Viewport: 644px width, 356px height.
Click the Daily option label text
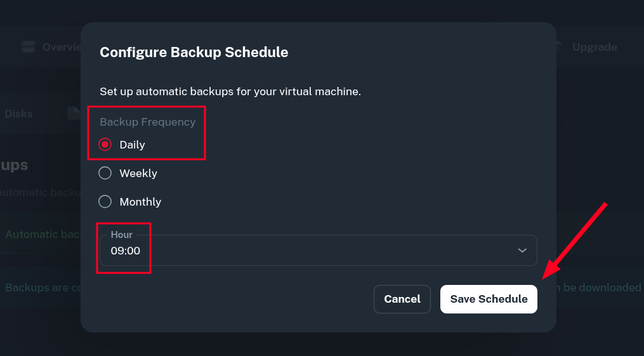[132, 145]
